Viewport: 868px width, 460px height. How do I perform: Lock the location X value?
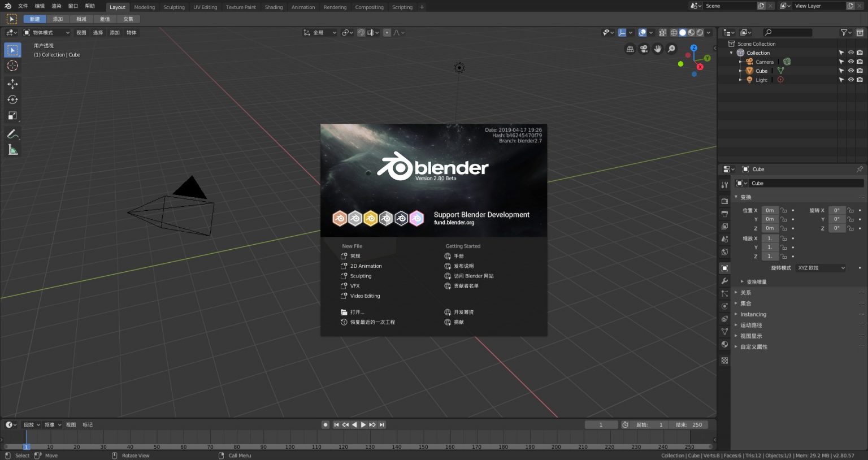(784, 210)
